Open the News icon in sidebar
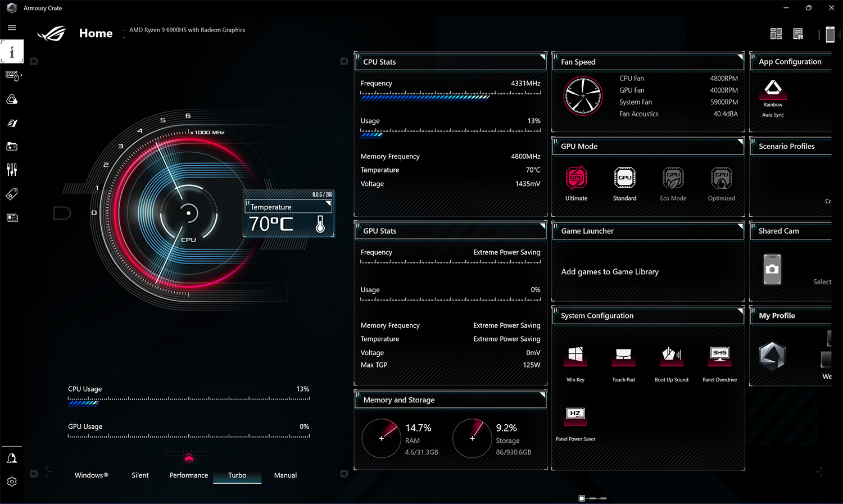The height and width of the screenshot is (504, 843). [x=12, y=217]
